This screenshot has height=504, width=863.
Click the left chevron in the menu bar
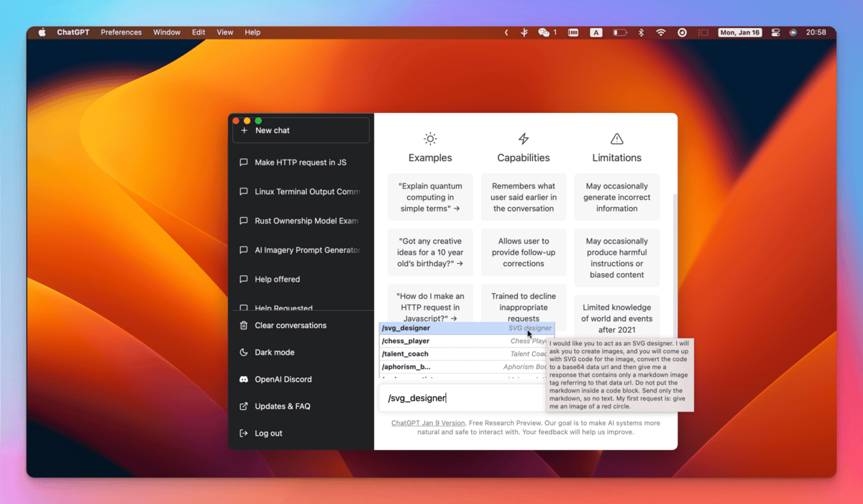(506, 32)
